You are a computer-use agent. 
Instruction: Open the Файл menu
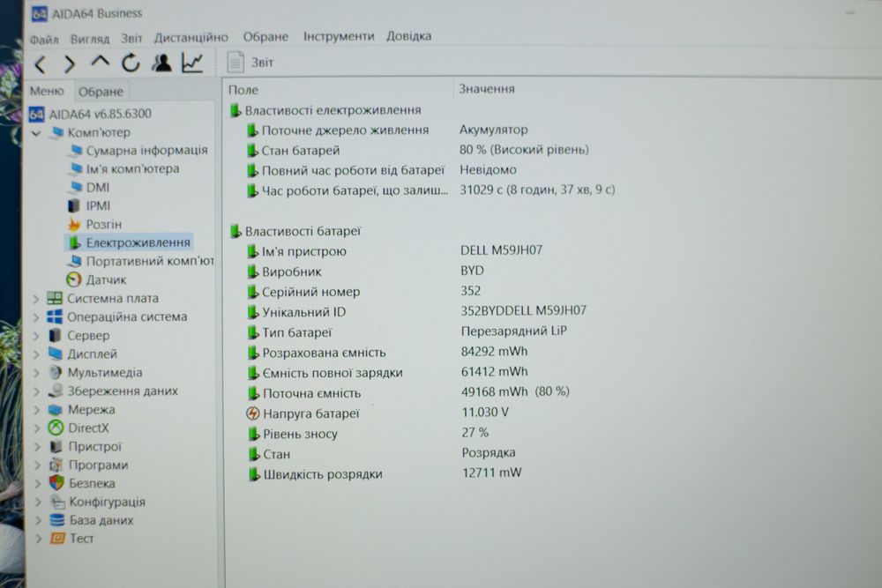point(44,40)
